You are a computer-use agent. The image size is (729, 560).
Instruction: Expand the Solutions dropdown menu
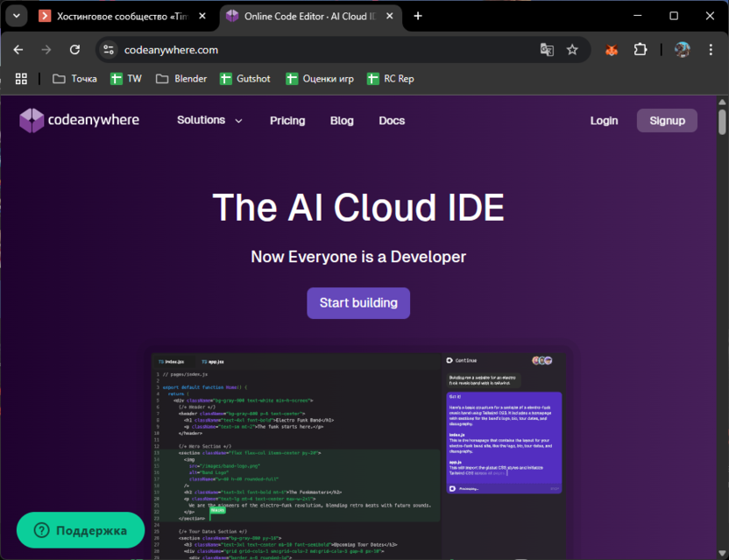point(209,120)
